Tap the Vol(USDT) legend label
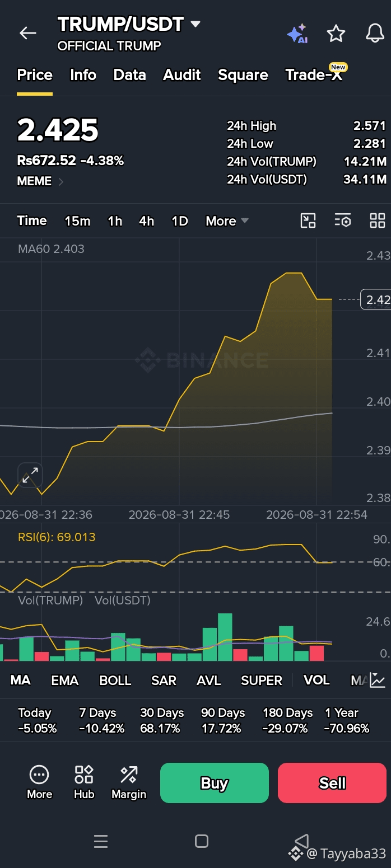Image resolution: width=391 pixels, height=868 pixels. click(123, 600)
